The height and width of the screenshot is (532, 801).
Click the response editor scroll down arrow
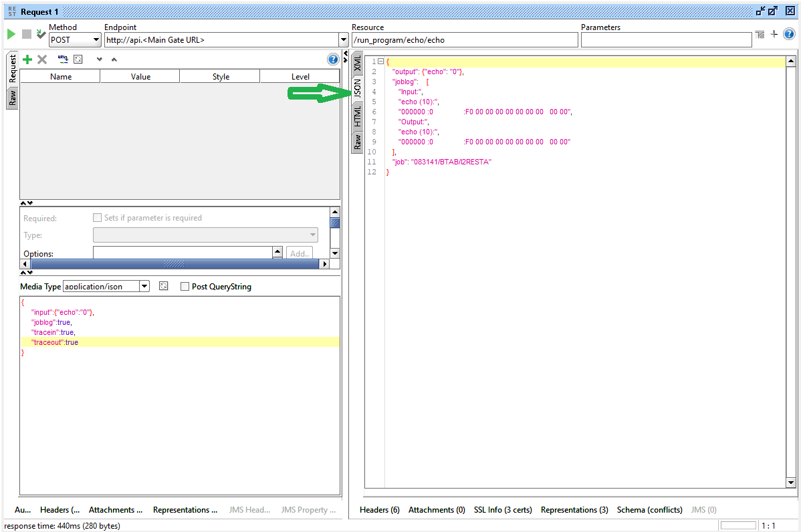tap(791, 483)
